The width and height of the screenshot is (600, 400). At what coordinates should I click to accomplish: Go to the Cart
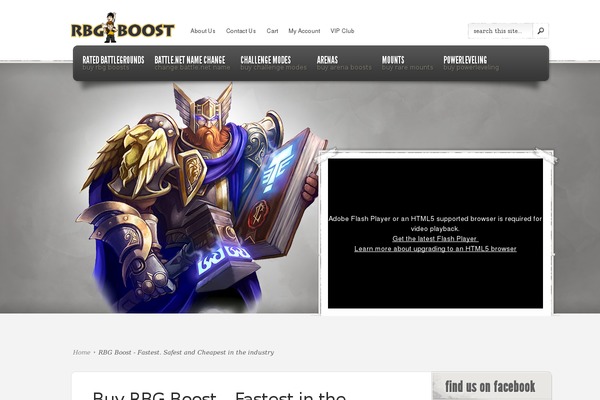[272, 31]
